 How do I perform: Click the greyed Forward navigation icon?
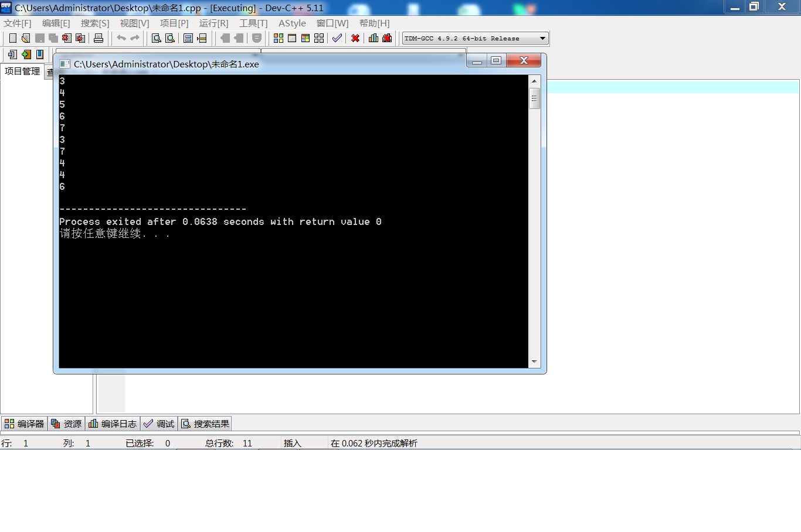239,38
